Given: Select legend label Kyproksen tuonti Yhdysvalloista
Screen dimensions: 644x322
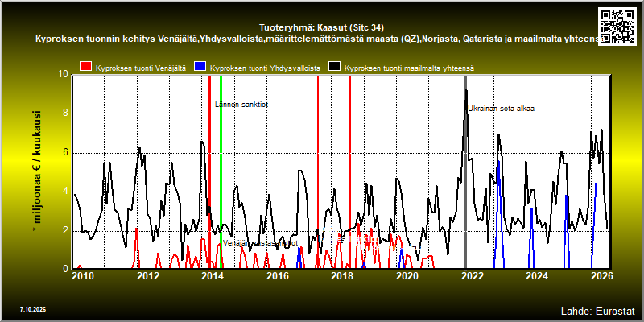Looking at the screenshot, I should [x=265, y=68].
